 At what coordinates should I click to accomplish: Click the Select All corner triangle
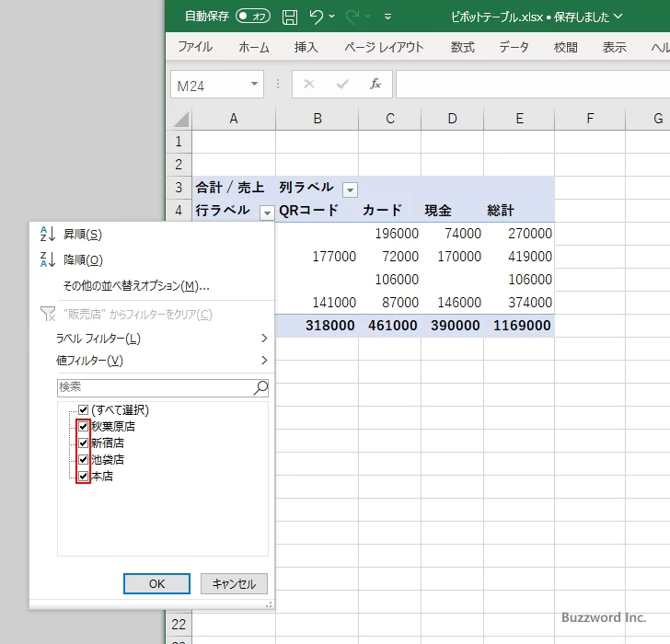181,120
